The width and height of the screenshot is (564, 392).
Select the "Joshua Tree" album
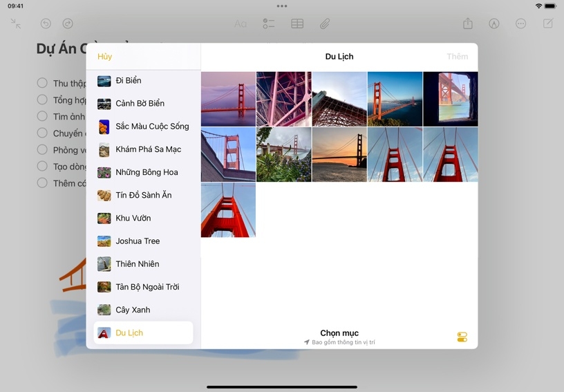(x=137, y=241)
